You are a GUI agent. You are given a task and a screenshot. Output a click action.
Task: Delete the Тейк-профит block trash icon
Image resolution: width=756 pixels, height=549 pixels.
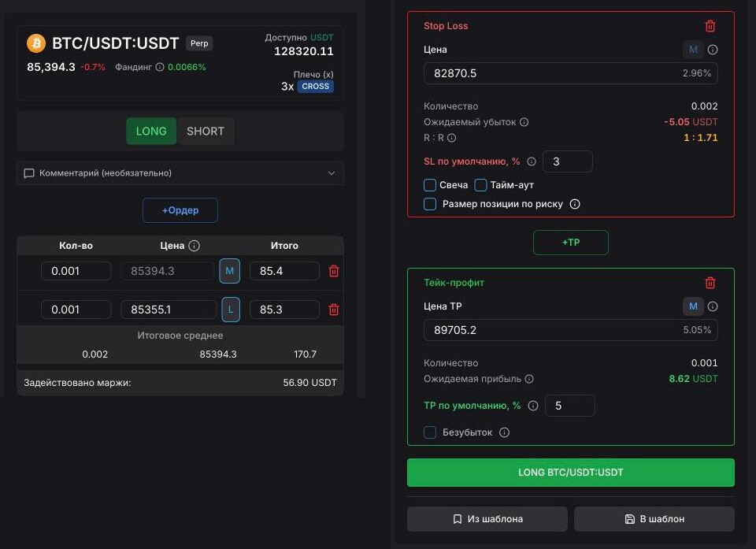coord(710,283)
